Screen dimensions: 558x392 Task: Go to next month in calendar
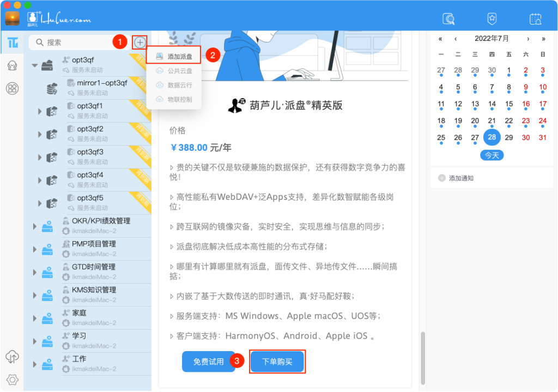coord(528,39)
